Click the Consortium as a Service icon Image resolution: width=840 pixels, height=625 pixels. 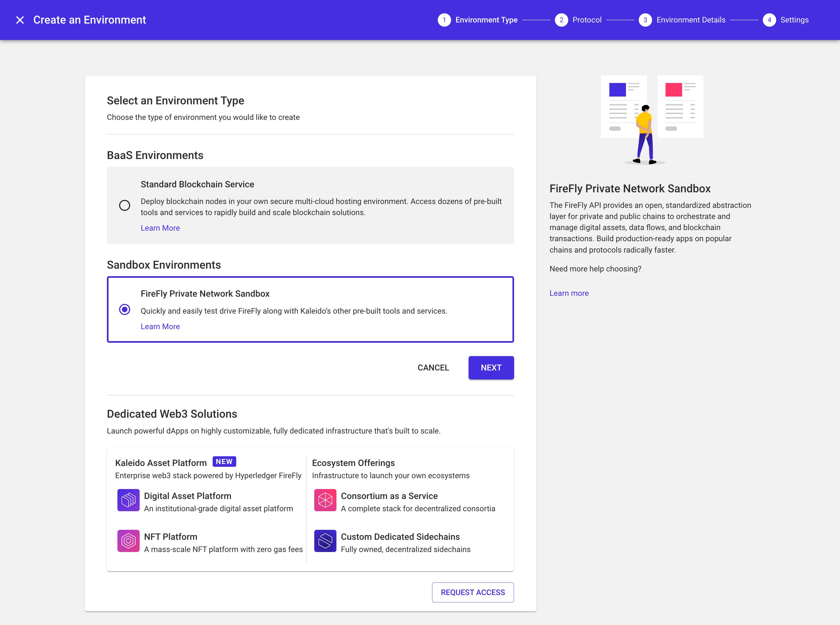325,500
